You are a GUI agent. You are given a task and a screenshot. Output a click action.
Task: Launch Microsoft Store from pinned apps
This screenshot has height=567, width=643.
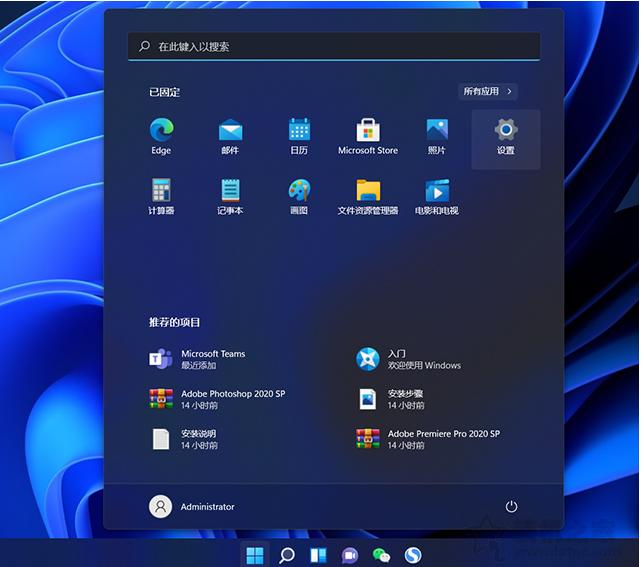coord(368,137)
